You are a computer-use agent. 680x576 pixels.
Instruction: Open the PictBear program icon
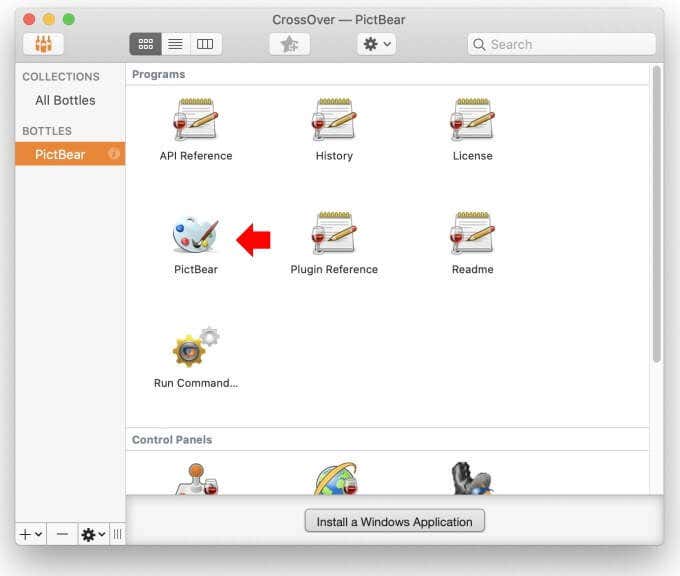[x=196, y=235]
